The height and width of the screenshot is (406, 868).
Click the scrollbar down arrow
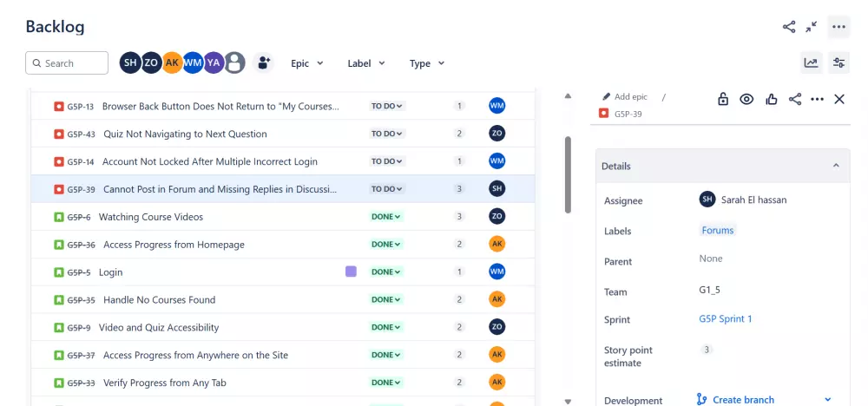(568, 402)
